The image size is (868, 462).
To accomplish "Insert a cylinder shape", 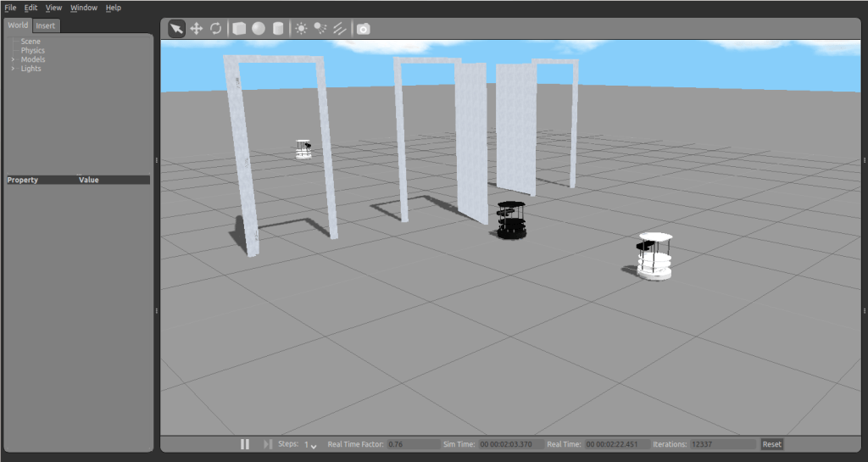I will click(277, 29).
